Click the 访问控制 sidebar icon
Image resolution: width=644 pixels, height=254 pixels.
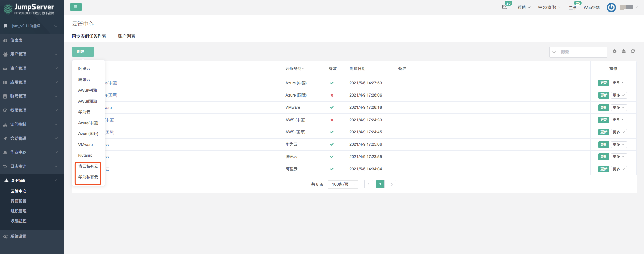5,124
